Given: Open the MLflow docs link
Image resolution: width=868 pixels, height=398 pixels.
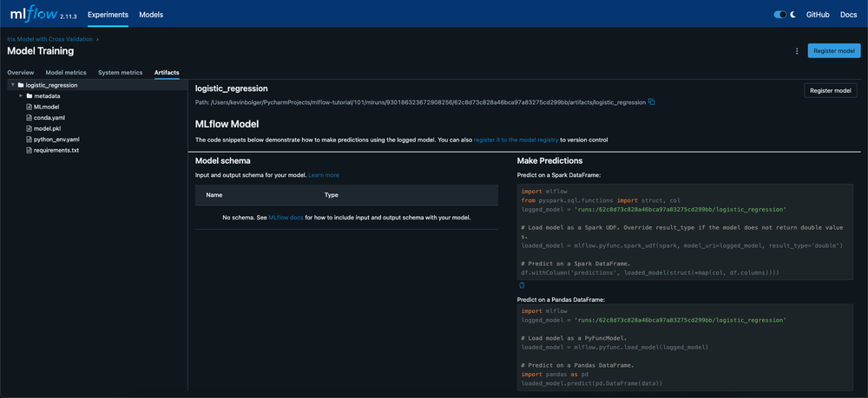Looking at the screenshot, I should point(286,218).
